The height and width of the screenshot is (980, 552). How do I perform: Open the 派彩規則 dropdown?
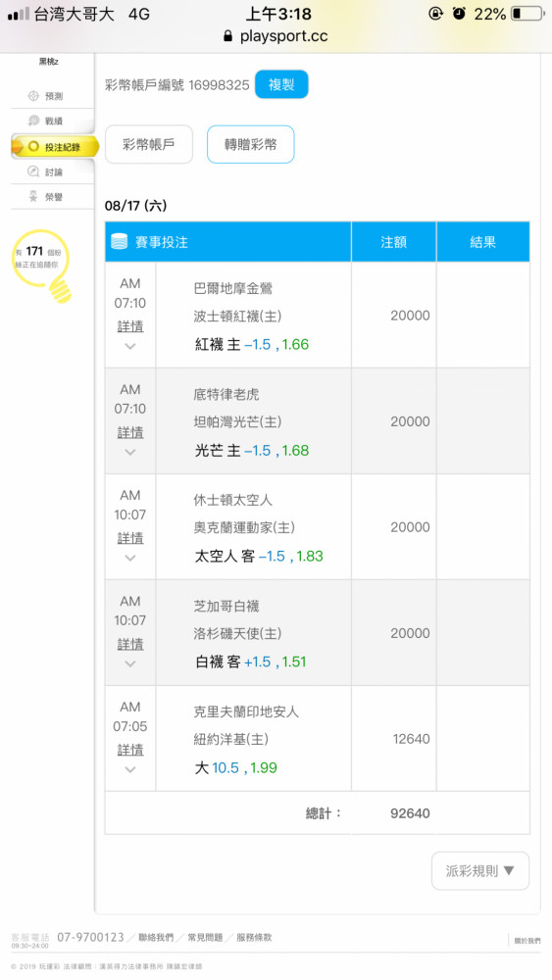coord(480,870)
